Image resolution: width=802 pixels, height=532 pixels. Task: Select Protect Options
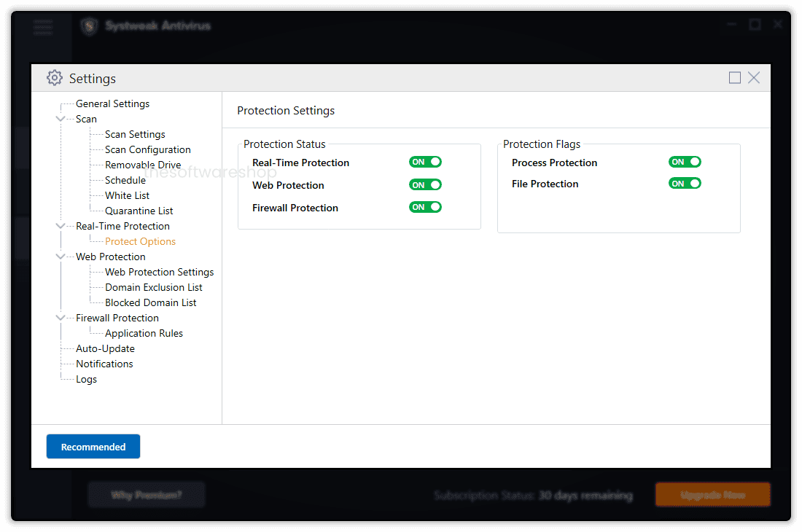(140, 242)
